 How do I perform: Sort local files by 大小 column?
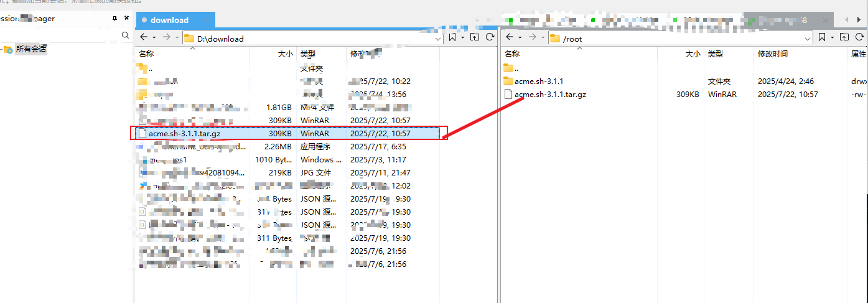285,54
